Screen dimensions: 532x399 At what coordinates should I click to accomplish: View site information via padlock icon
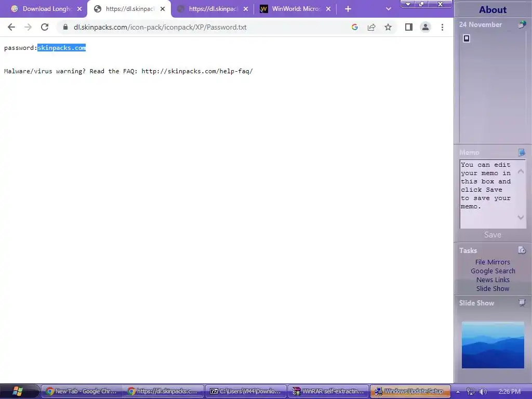click(65, 27)
